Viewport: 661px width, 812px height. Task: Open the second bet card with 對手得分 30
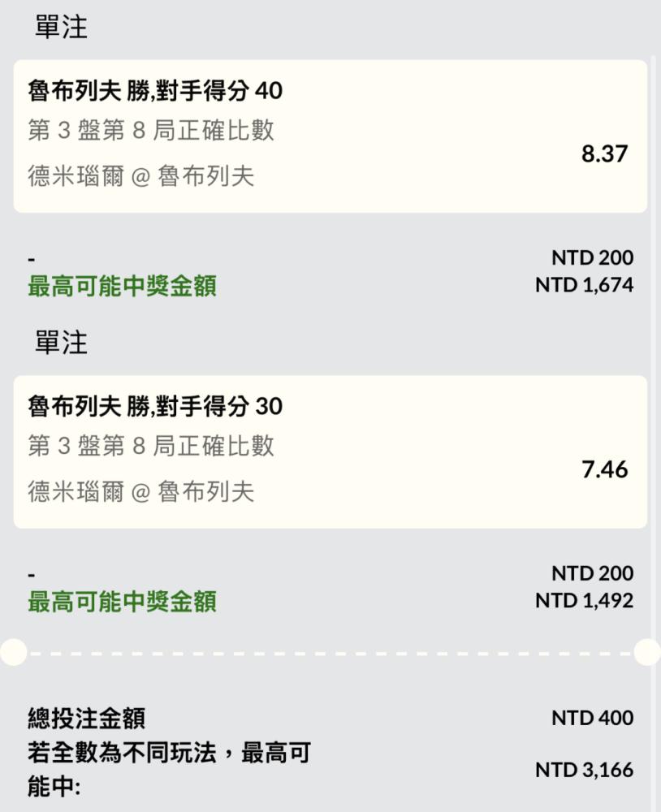pyautogui.click(x=330, y=452)
